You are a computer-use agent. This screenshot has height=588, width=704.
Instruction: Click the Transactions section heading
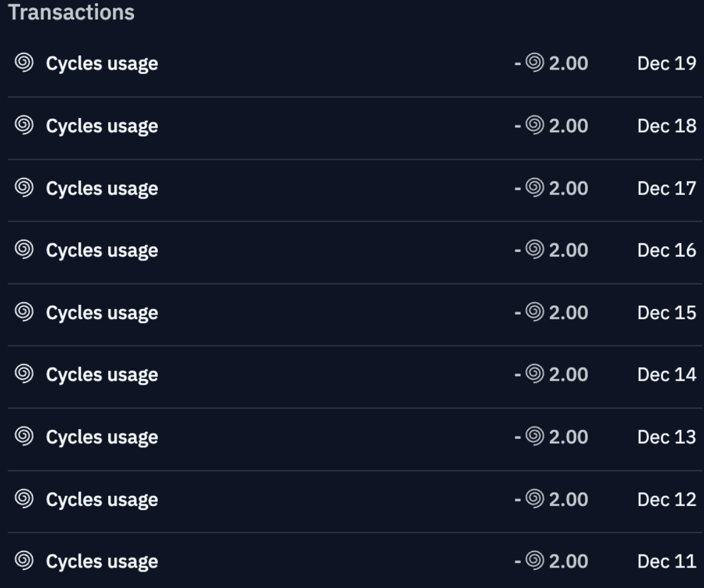[x=71, y=12]
